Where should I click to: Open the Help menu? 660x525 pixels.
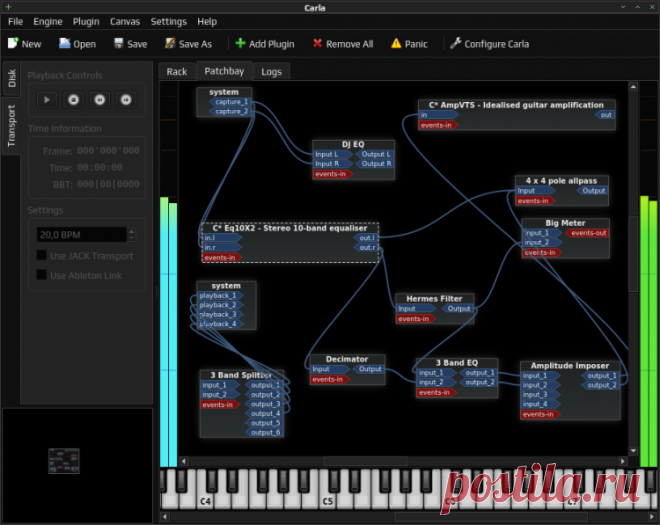click(x=207, y=21)
